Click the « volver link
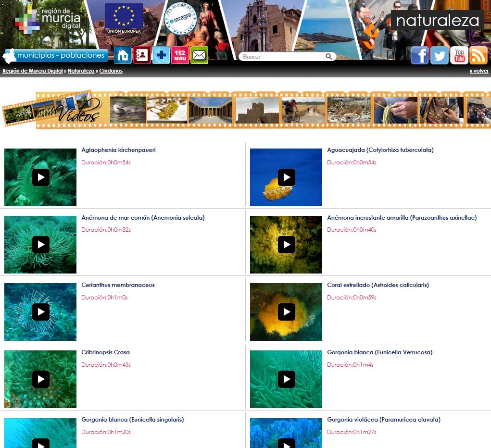491x448 pixels. 478,71
